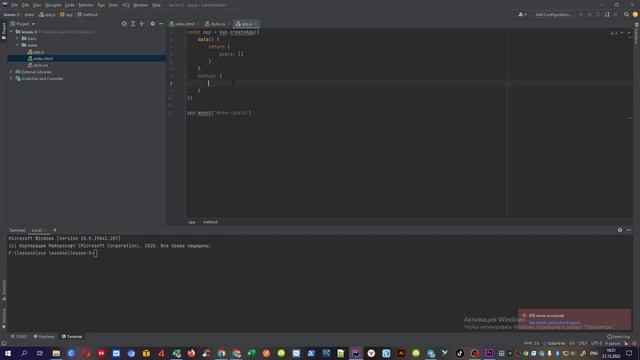Open Firefox from the taskbar
Screen dimensions: 640x360
coord(191,353)
